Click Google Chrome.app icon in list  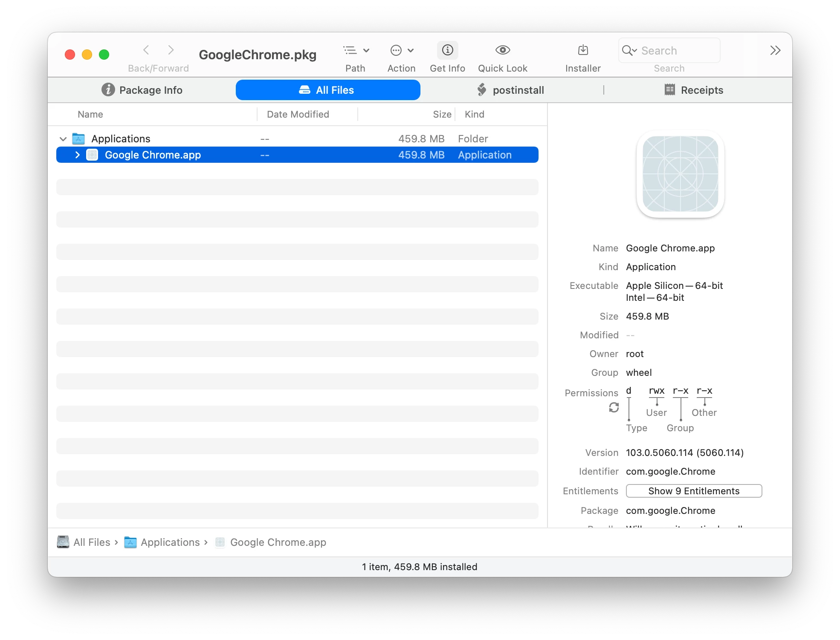[92, 155]
